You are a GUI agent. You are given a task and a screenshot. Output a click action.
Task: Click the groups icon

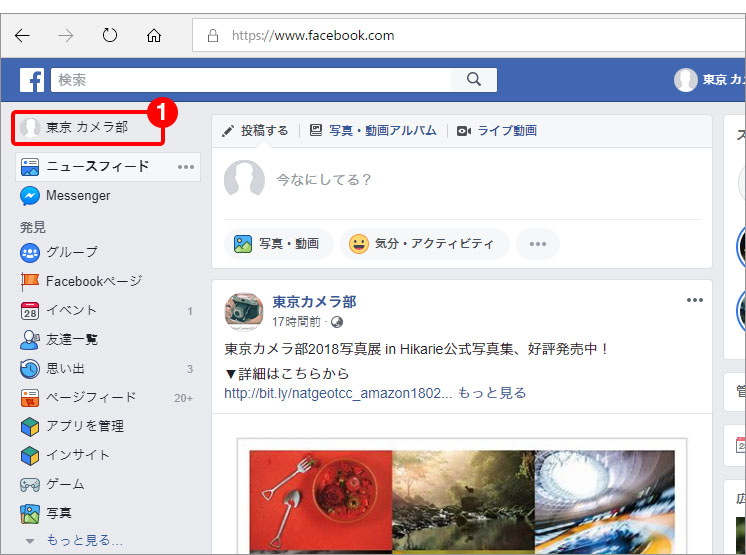click(x=29, y=252)
